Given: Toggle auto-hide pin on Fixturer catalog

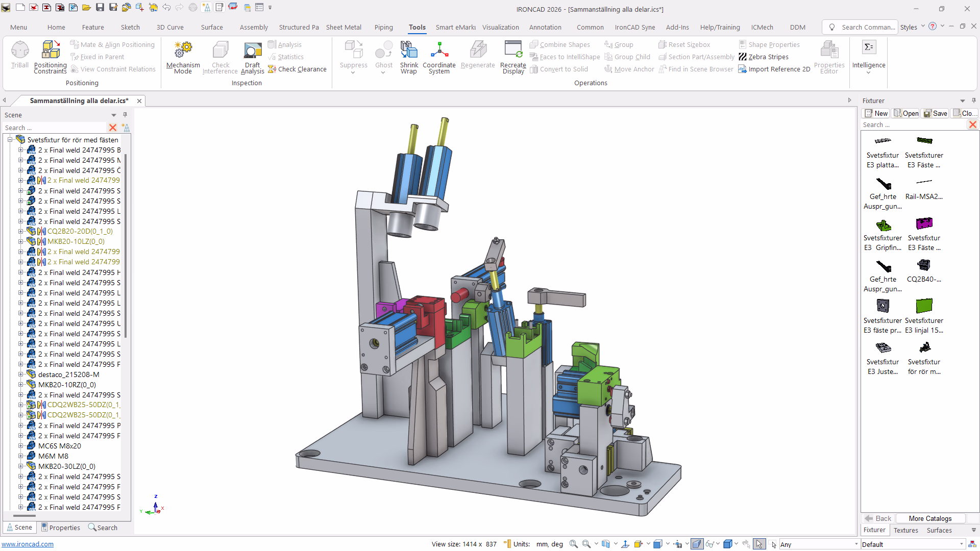Looking at the screenshot, I should 973,101.
